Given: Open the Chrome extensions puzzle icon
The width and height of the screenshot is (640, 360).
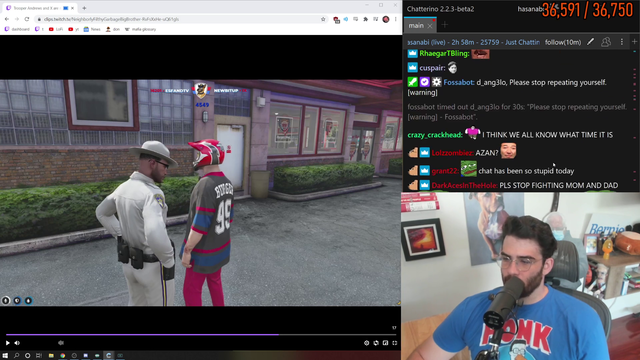Looking at the screenshot, I should pyautogui.click(x=366, y=19).
